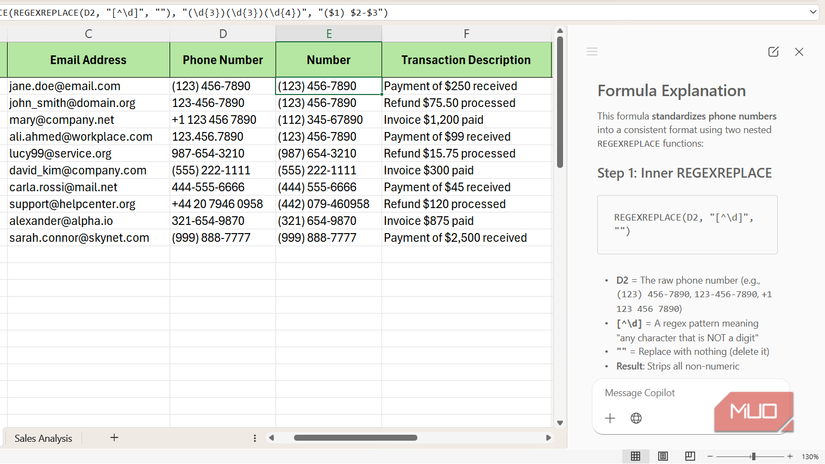Viewport: 825px width, 464px height.
Task: Click vertical scrollbar up arrow
Action: click(x=560, y=31)
